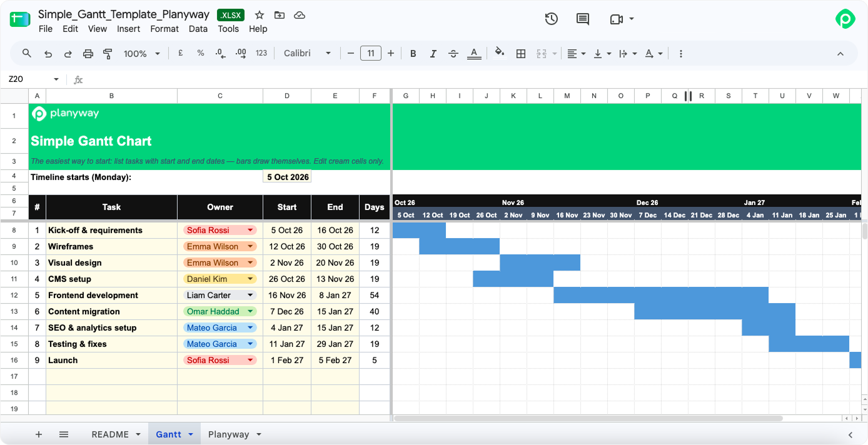Print the spreadsheet

[x=88, y=54]
